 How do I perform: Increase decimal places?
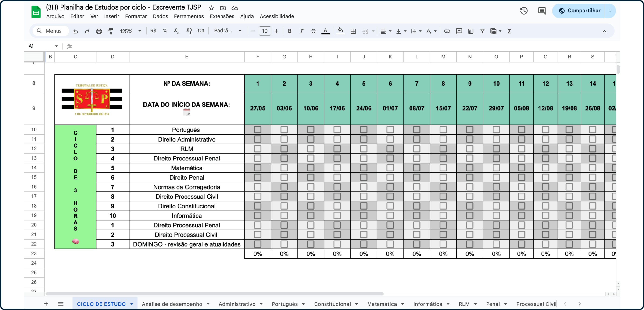[189, 31]
